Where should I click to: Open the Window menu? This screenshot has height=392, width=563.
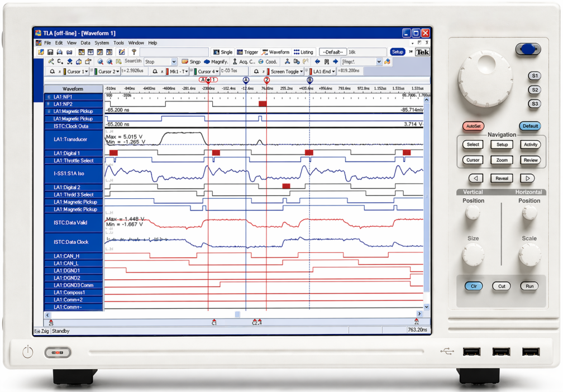coord(136,42)
